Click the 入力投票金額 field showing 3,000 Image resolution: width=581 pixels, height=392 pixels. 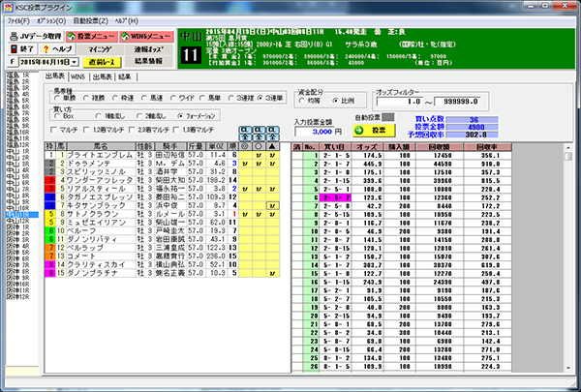point(315,132)
